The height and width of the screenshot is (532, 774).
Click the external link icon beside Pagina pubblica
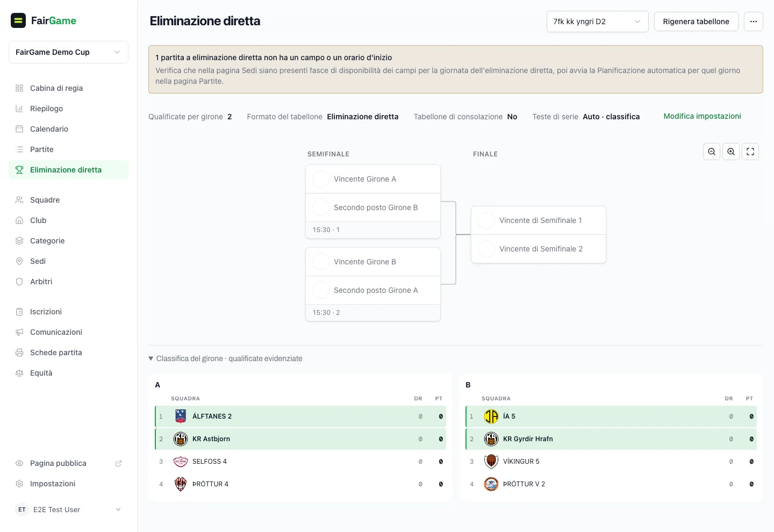pyautogui.click(x=118, y=463)
